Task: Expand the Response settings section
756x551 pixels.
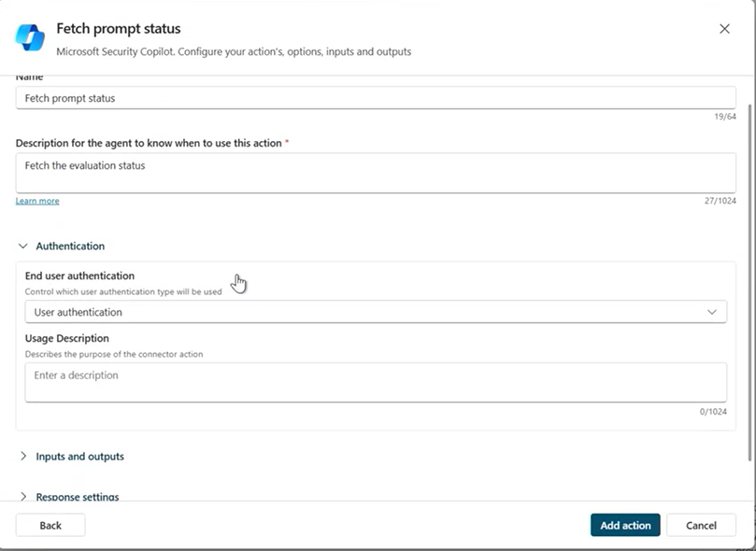Action: pos(78,496)
